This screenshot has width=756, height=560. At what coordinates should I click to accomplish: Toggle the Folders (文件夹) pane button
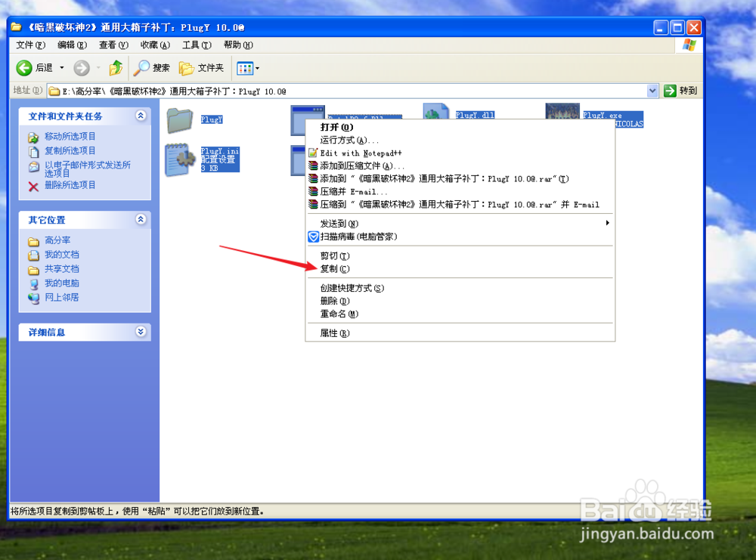tap(202, 68)
